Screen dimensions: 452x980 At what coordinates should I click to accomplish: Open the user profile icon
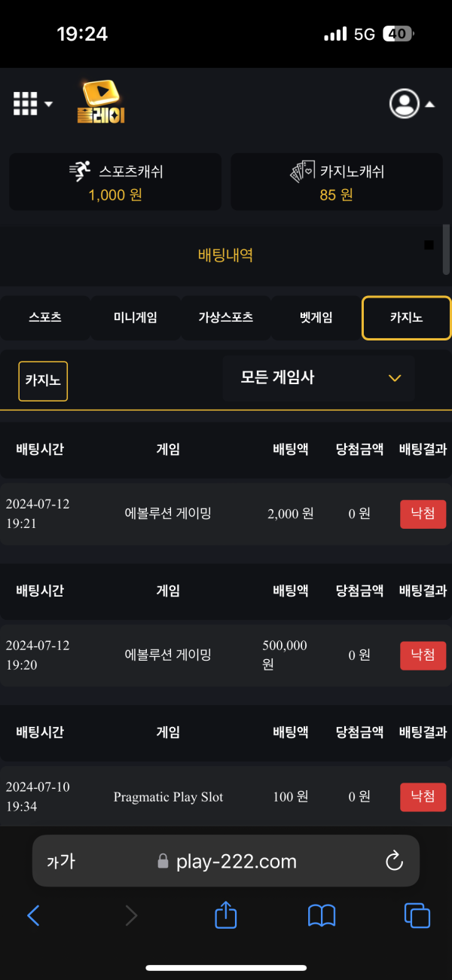(x=405, y=104)
